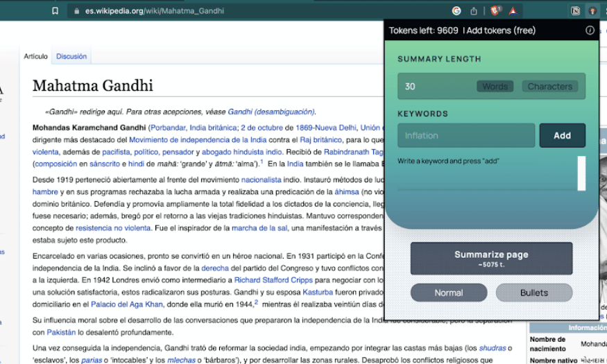
Task: Click Add tokens (free) link
Action: coord(501,31)
